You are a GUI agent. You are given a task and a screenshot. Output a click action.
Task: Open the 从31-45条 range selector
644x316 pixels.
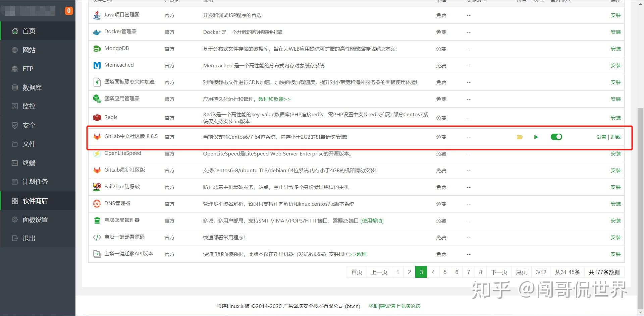pyautogui.click(x=568, y=272)
